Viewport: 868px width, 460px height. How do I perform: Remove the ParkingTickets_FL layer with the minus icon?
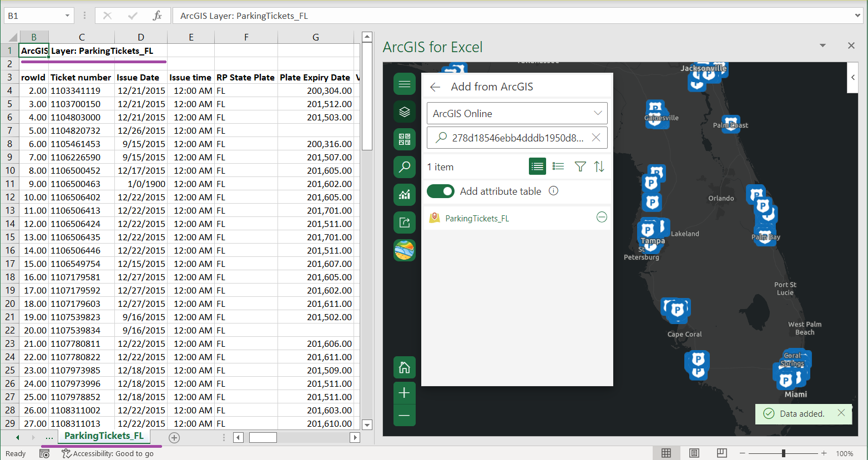(602, 218)
